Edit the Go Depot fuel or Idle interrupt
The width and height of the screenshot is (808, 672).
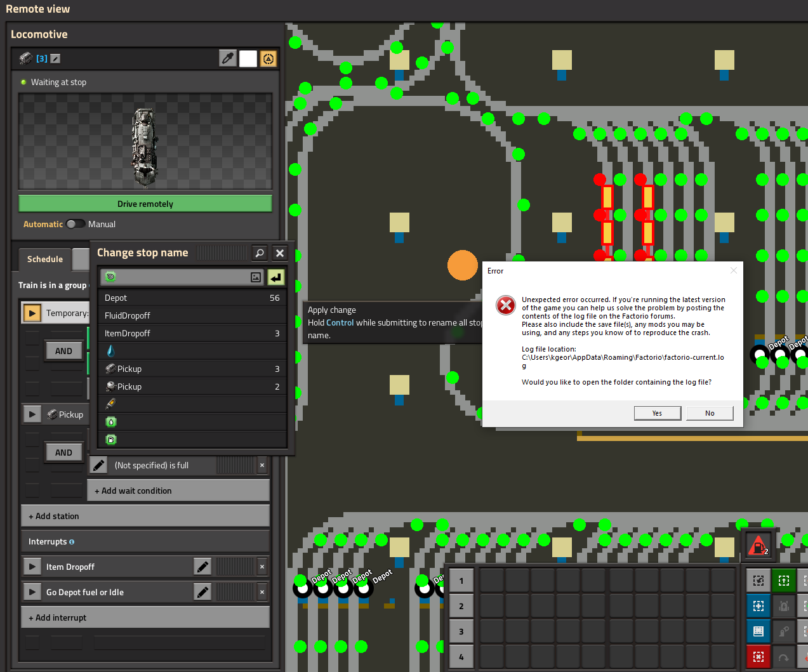click(202, 592)
